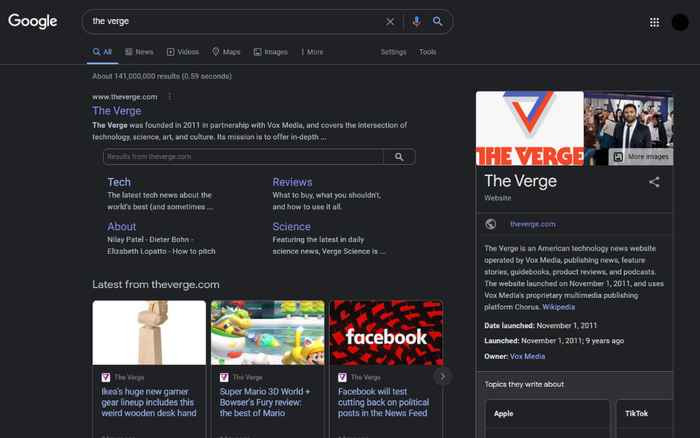700x438 pixels.
Task: Switch to the Maps tab
Action: click(226, 52)
